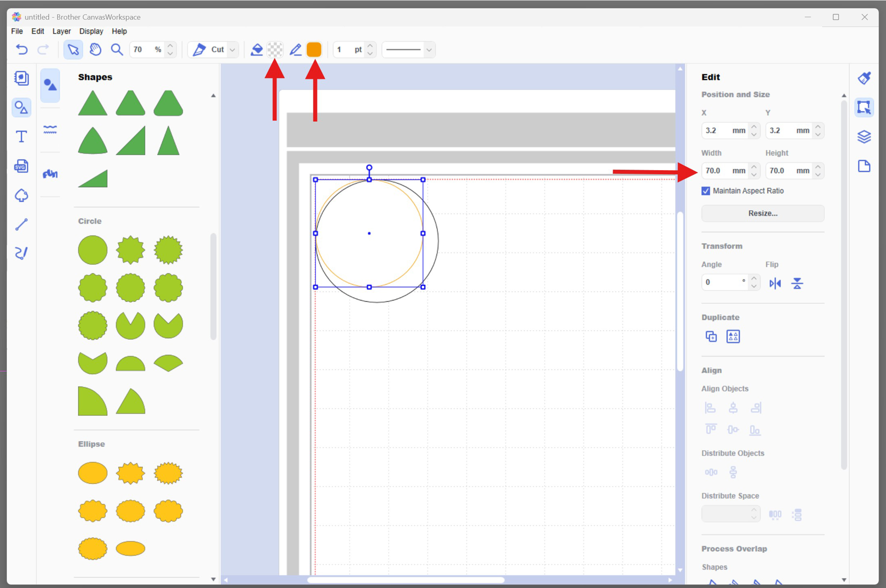Click the selected circle's rotation handle
This screenshot has height=588, width=886.
[369, 167]
